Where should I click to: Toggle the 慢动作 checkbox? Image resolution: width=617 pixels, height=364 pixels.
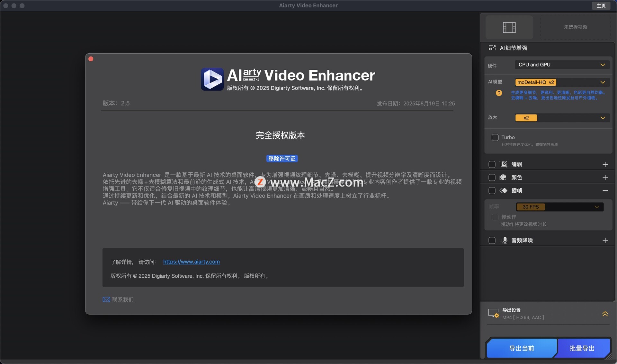tap(495, 217)
